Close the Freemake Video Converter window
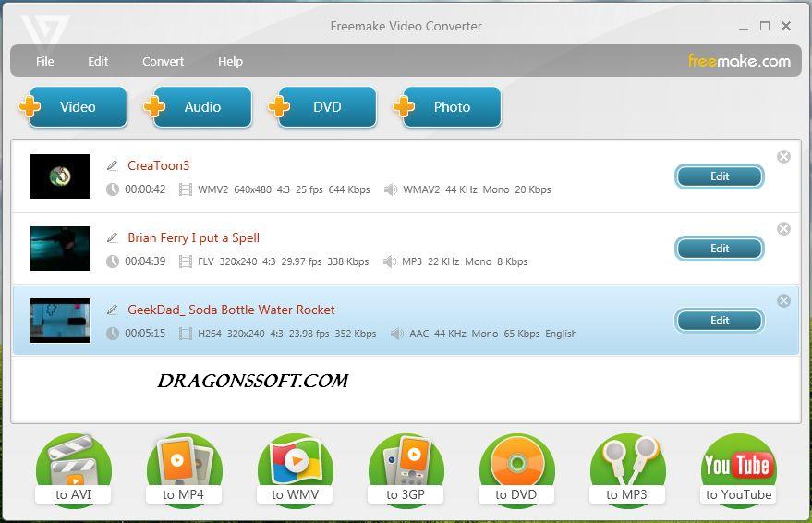 tap(786, 26)
